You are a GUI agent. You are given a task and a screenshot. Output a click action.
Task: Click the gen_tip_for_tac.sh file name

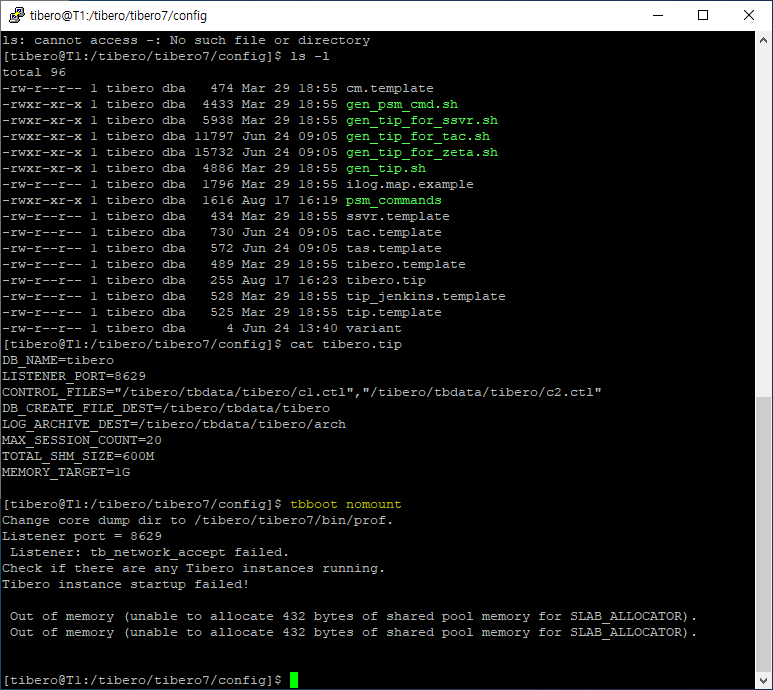[x=418, y=137]
